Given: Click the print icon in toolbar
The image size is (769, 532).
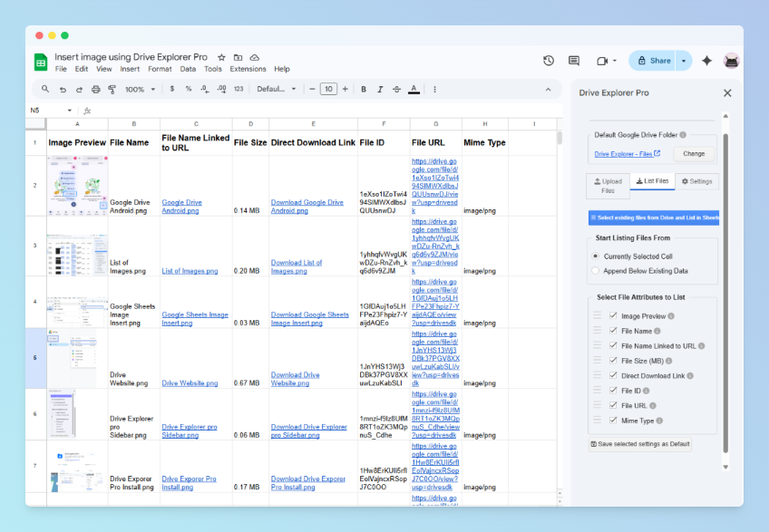Looking at the screenshot, I should click(95, 90).
